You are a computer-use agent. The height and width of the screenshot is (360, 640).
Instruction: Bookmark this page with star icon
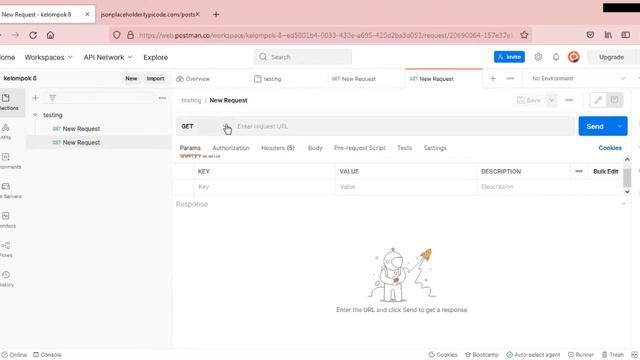[x=524, y=35]
